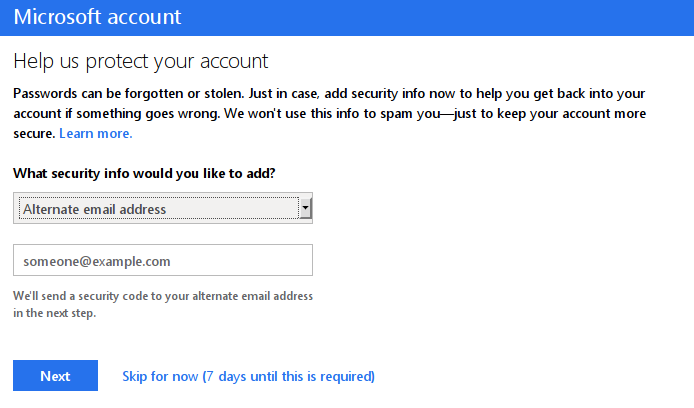The height and width of the screenshot is (408, 694).
Task: Click the security info dropdown arrow
Action: tap(305, 208)
